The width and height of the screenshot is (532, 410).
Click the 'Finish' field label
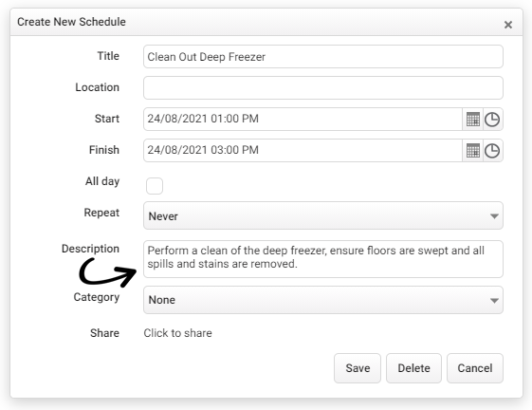tap(104, 150)
